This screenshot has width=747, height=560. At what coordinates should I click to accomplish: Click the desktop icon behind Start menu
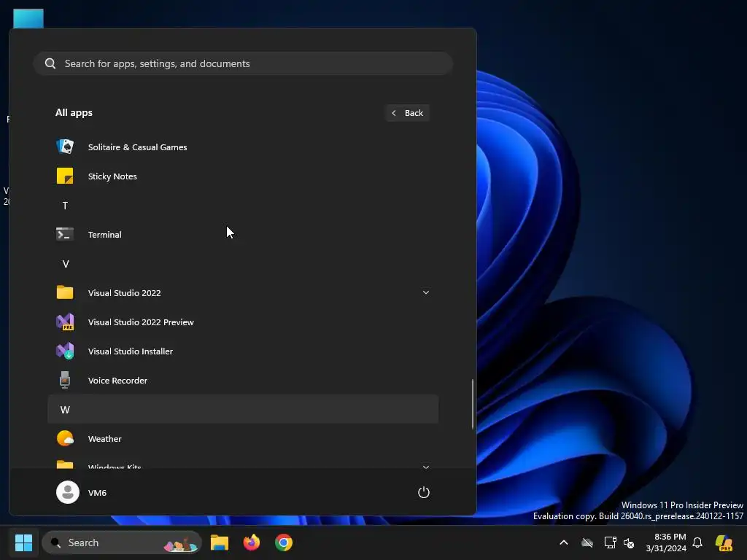click(x=28, y=18)
